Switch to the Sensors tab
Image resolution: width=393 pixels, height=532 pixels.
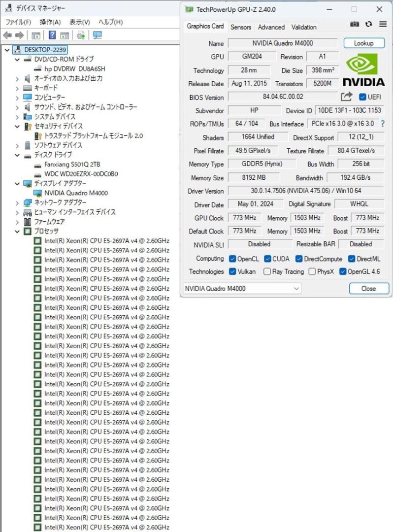pos(241,27)
